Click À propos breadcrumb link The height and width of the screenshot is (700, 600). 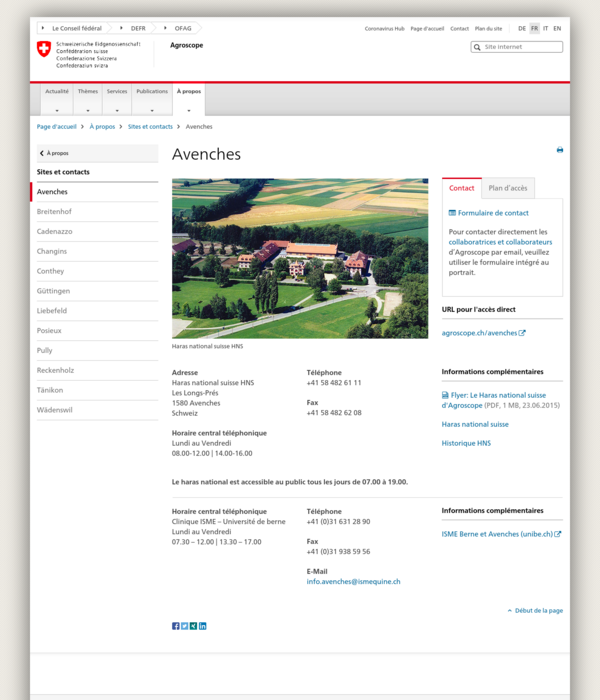tap(102, 127)
